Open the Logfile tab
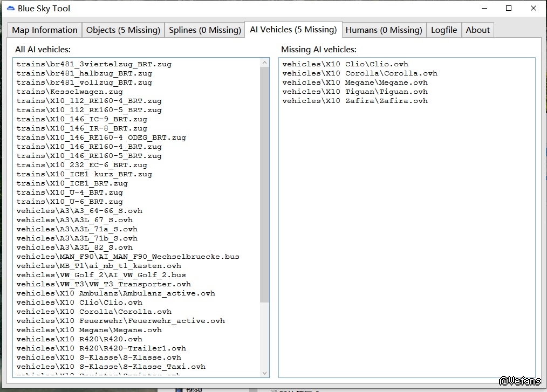The image size is (547, 392). pyautogui.click(x=444, y=30)
